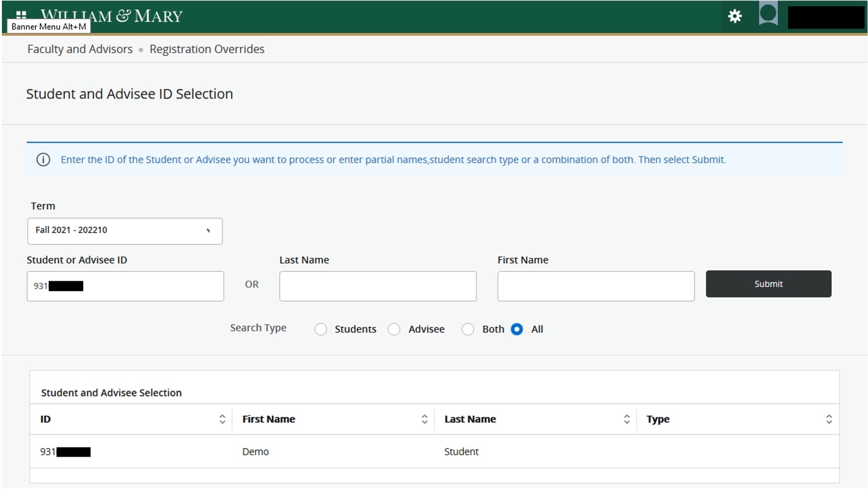Click the First Name input field
This screenshot has width=868, height=491.
click(596, 286)
